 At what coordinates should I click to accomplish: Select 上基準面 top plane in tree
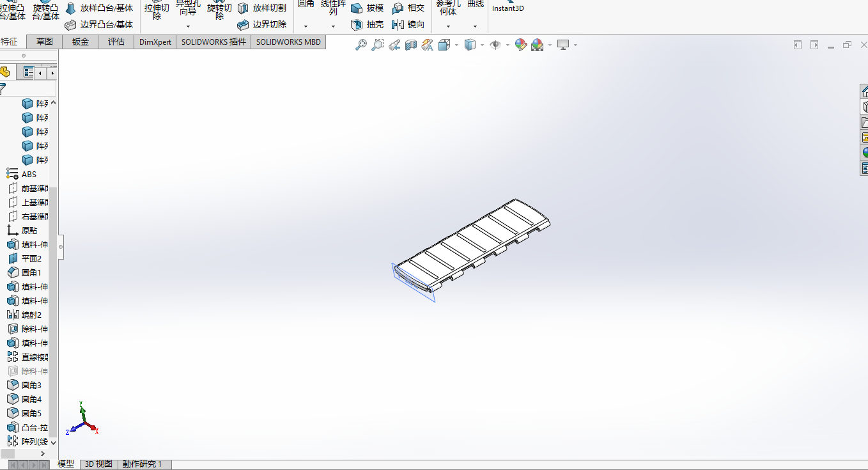pos(28,202)
